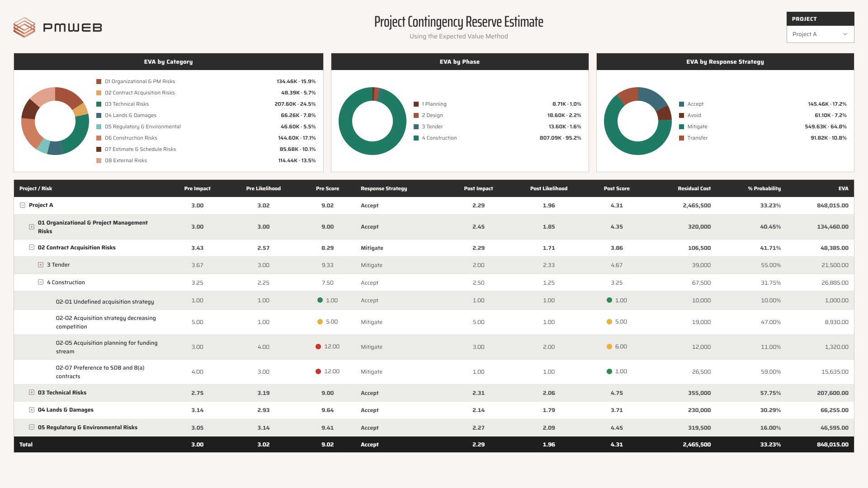Screen dimensions: 868x488
Task: Sort by the Post Likelihood column header
Action: tap(549, 188)
